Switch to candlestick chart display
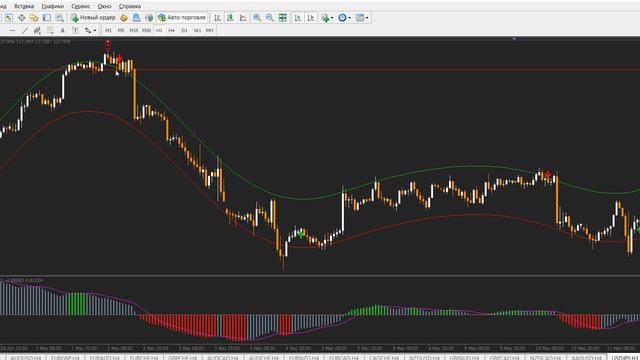 231,18
